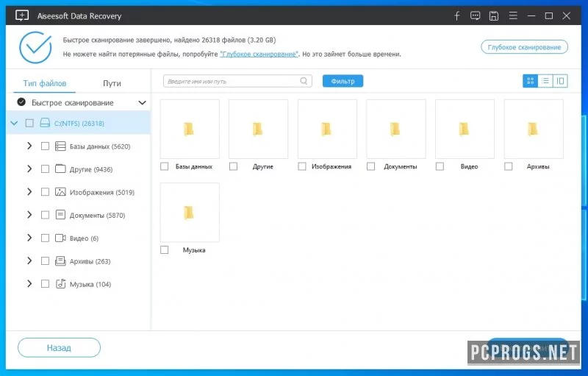Image resolution: width=588 pixels, height=376 pixels.
Task: Expand the Базы данных tree node
Action: coord(29,146)
